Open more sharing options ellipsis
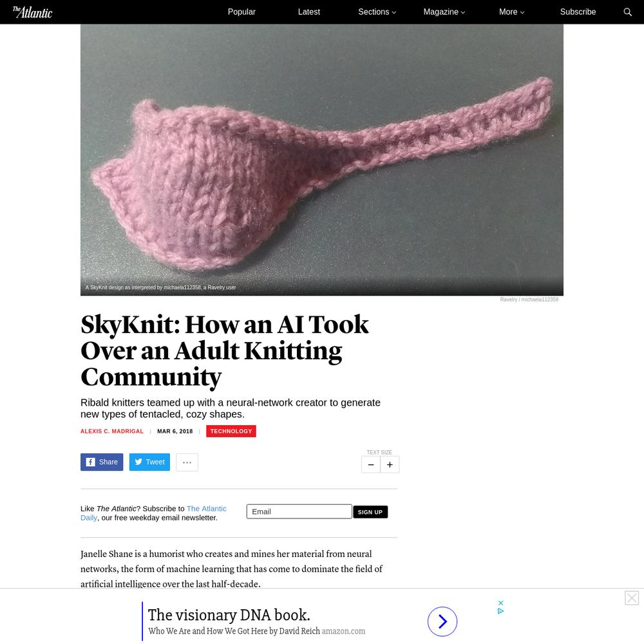 coord(187,462)
